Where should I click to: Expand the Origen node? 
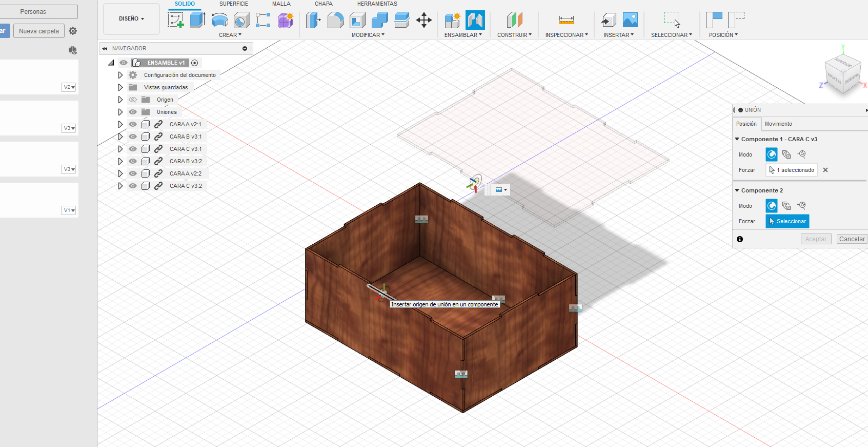120,100
